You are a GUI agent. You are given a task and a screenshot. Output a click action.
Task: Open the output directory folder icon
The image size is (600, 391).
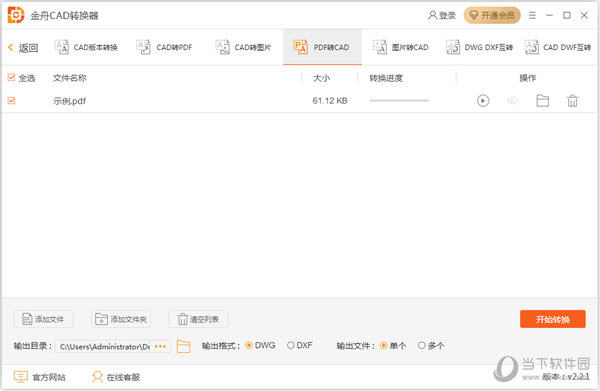coord(183,346)
